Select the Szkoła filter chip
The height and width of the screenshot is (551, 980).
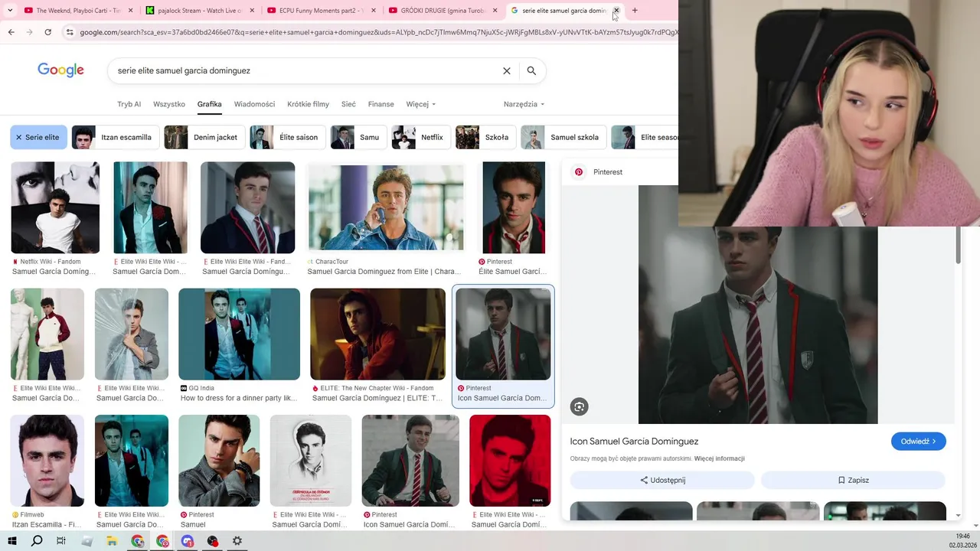coord(485,138)
